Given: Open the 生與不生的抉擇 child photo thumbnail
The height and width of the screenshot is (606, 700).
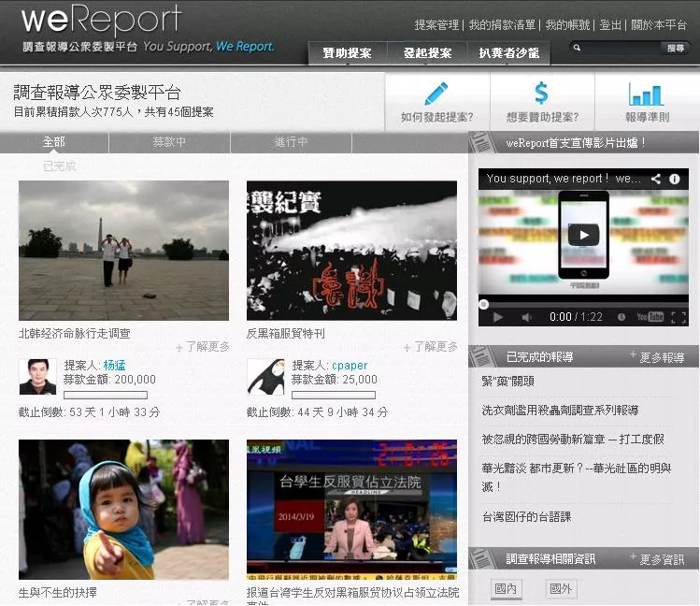Looking at the screenshot, I should point(123,510).
